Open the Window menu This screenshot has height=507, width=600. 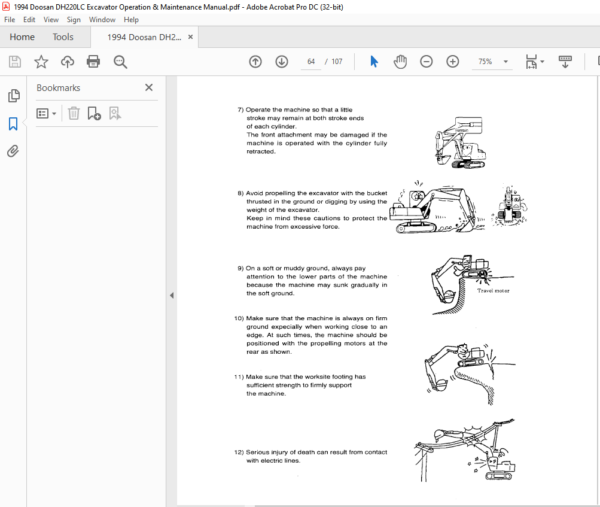point(102,20)
